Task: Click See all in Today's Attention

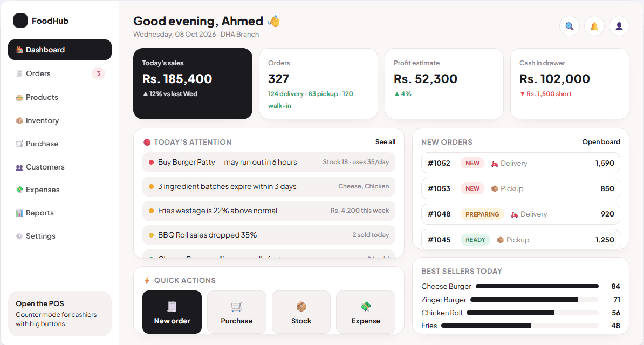Action: [385, 142]
